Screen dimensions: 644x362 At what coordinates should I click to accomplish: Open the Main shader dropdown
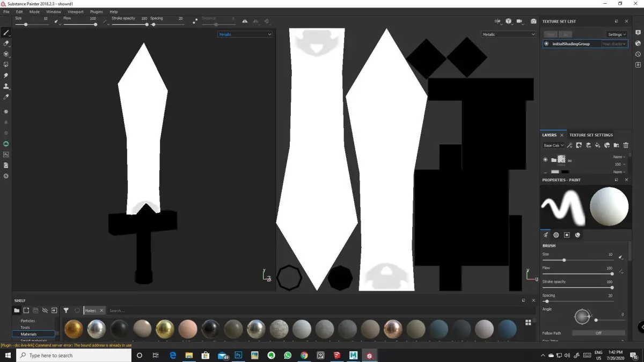(614, 44)
